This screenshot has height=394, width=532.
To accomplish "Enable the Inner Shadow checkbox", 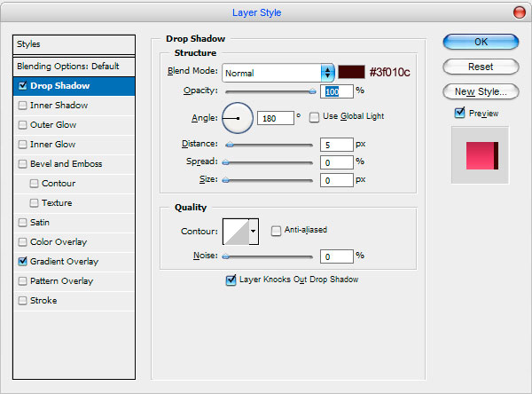I will point(23,106).
